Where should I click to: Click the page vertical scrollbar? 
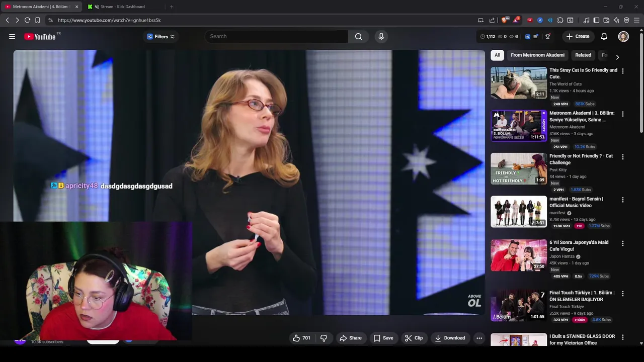pyautogui.click(x=641, y=83)
